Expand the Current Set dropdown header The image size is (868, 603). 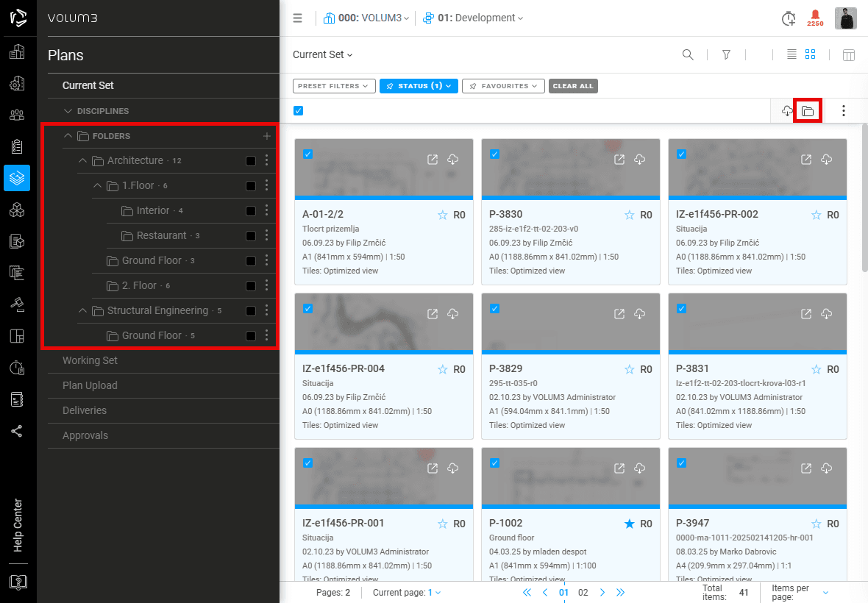pyautogui.click(x=322, y=54)
